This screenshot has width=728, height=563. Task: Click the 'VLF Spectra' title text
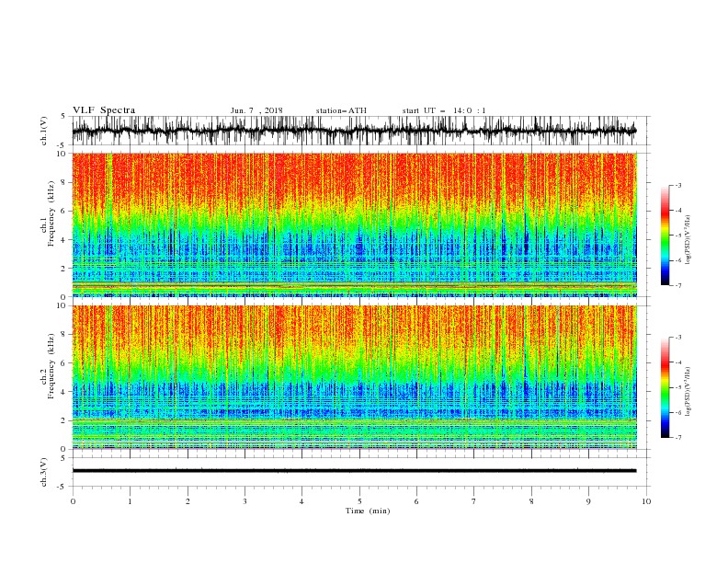tap(104, 110)
